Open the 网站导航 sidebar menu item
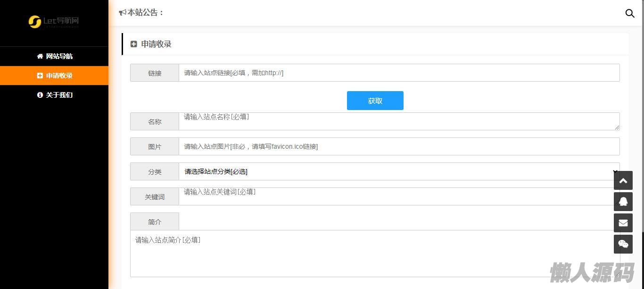Image resolution: width=644 pixels, height=289 pixels. pyautogui.click(x=54, y=56)
